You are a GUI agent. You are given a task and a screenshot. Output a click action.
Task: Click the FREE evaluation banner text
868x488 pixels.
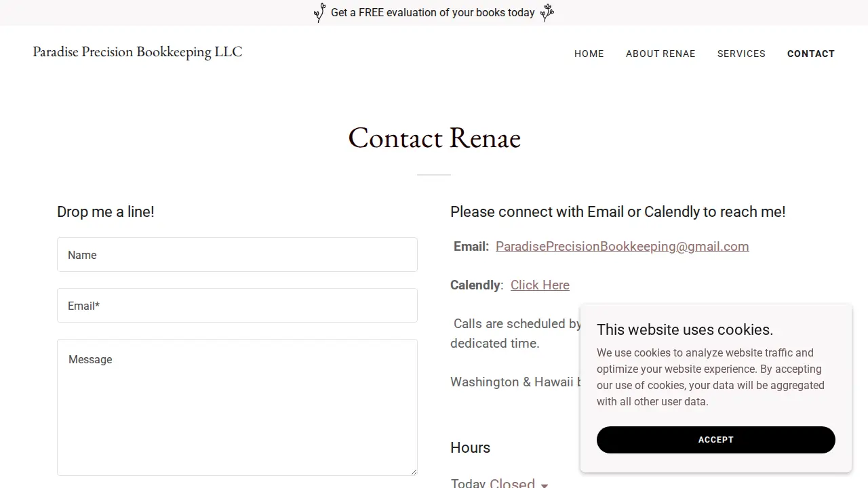433,13
